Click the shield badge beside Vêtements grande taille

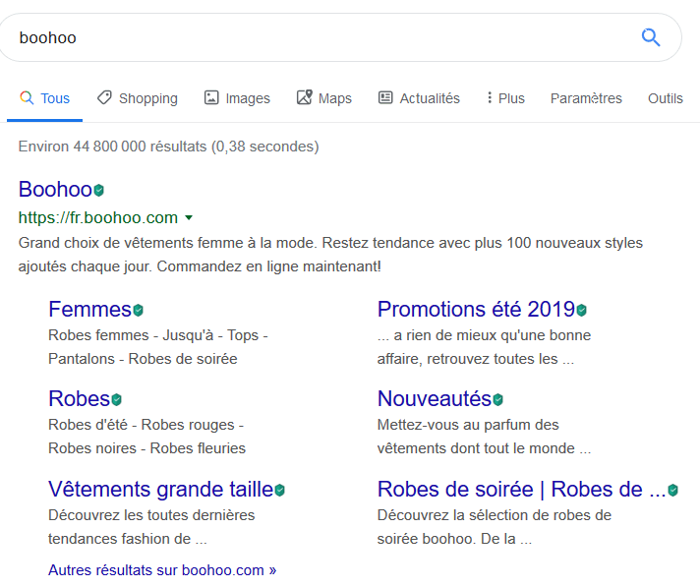279,491
